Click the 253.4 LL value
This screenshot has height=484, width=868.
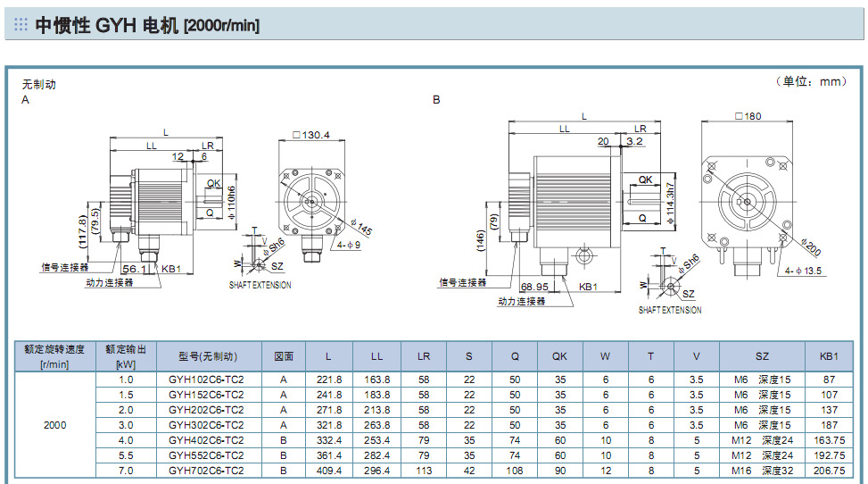click(x=376, y=440)
